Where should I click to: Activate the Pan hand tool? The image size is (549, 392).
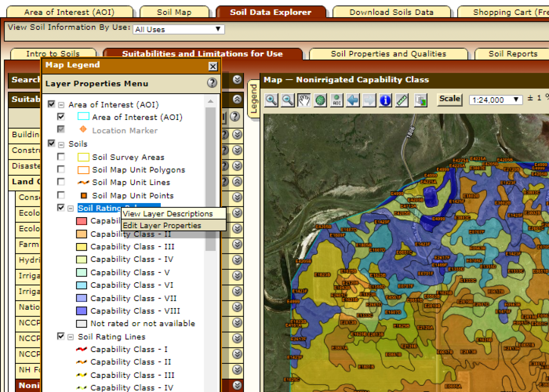[304, 100]
